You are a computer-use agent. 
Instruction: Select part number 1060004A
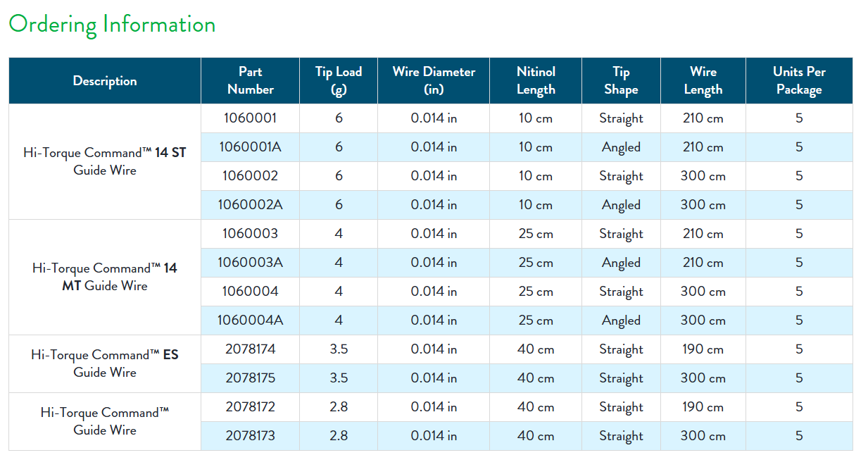[x=251, y=320]
